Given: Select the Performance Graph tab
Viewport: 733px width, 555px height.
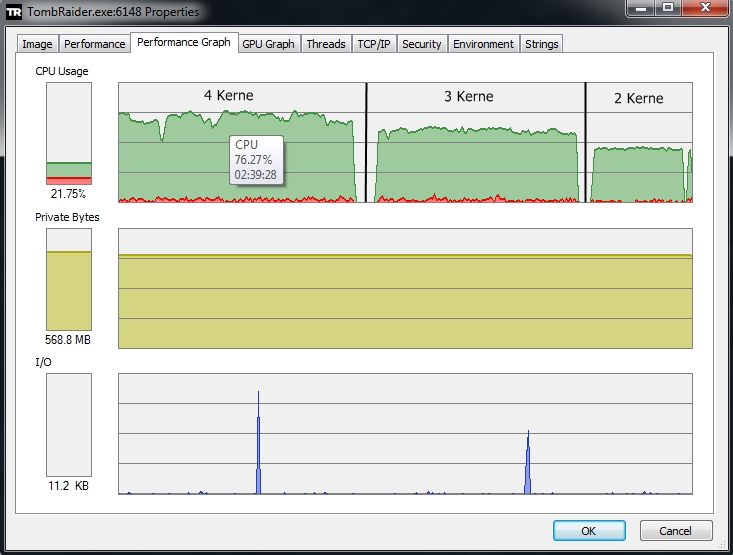Looking at the screenshot, I should point(184,42).
